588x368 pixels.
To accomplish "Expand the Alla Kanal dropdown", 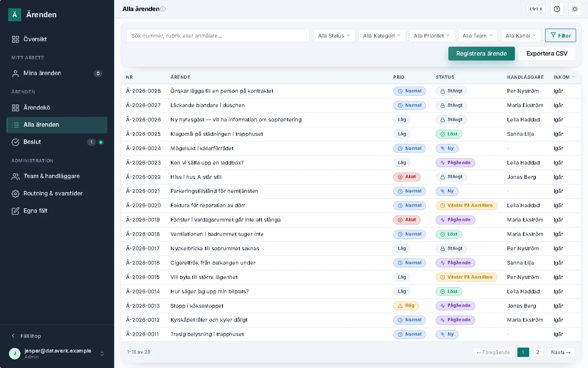I will [521, 36].
